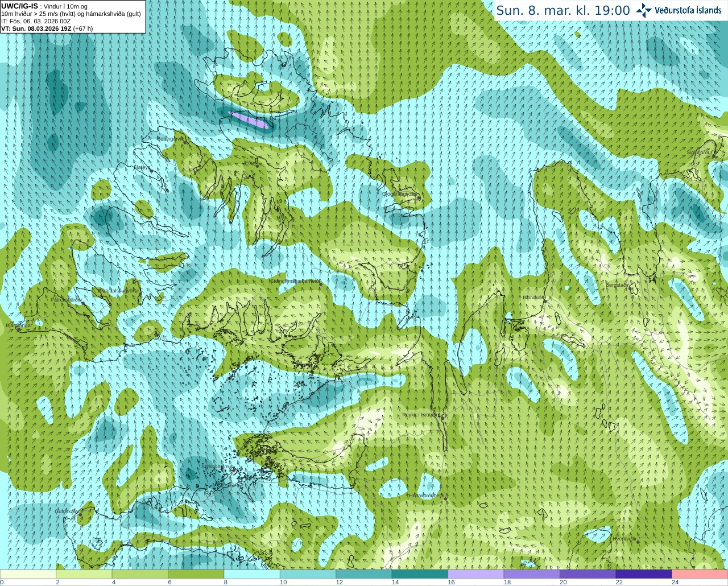Click the IT initial time line
The image size is (728, 586).
(x=36, y=21)
